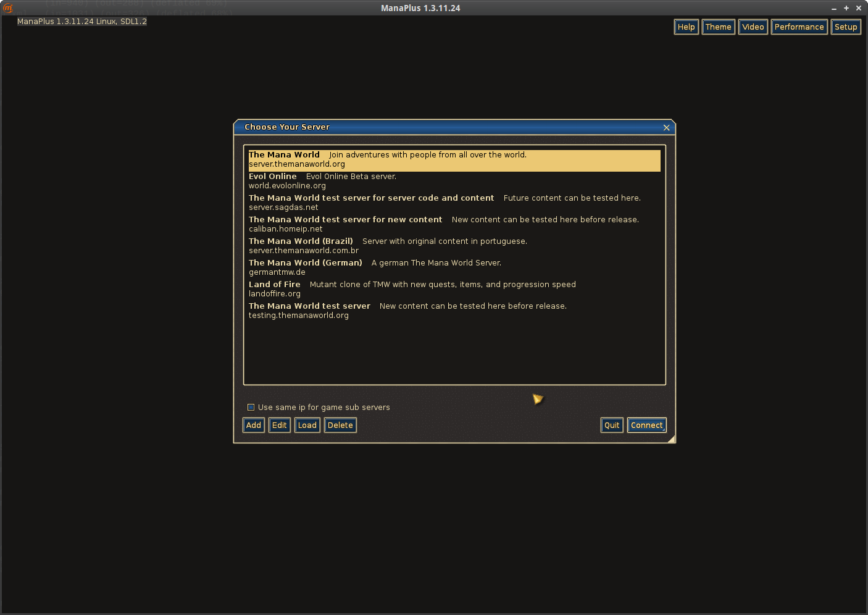This screenshot has height=615, width=868.
Task: Load the server list
Action: [x=307, y=425]
